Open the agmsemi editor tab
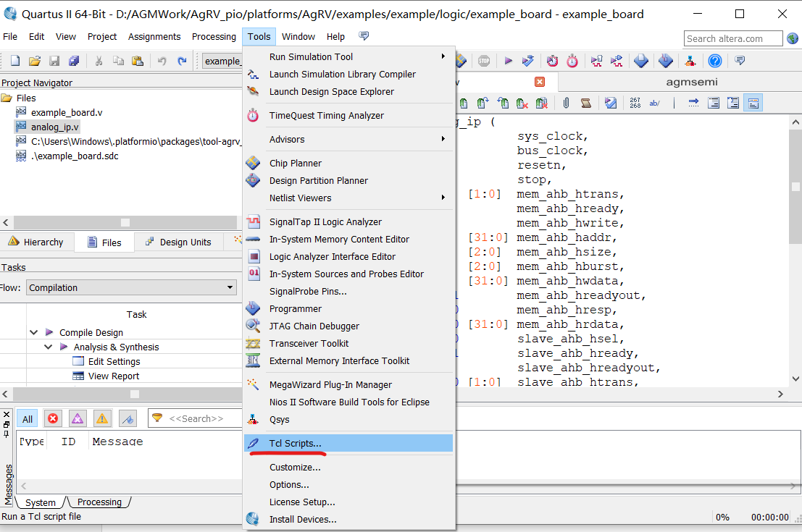 click(692, 82)
